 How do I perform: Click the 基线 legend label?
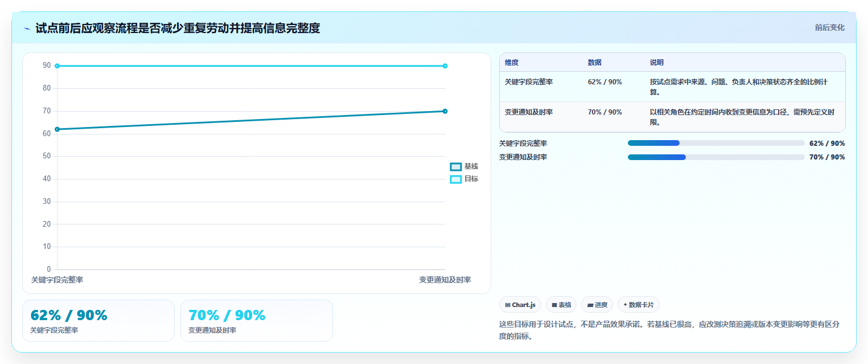pos(471,166)
